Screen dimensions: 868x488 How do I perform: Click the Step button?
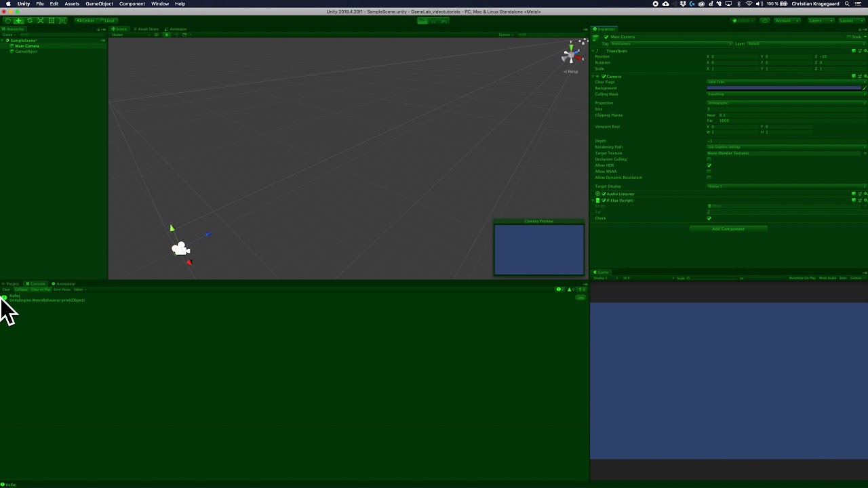pyautogui.click(x=445, y=20)
